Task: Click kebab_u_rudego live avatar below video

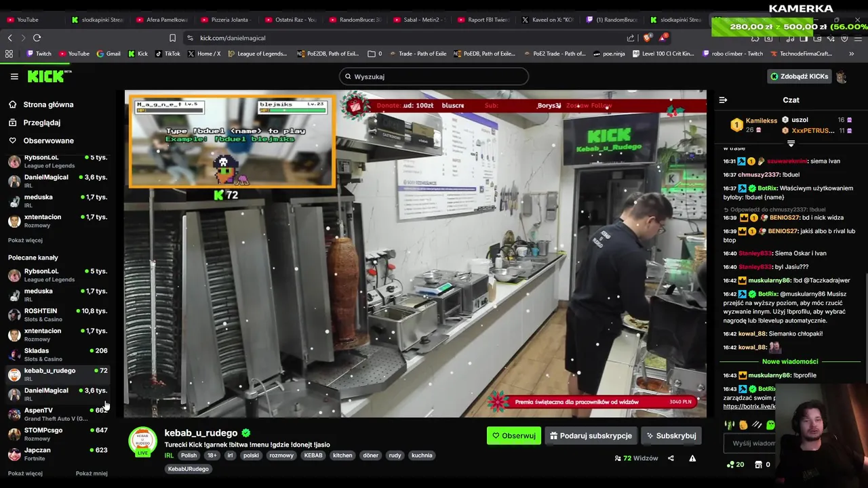Action: point(142,442)
